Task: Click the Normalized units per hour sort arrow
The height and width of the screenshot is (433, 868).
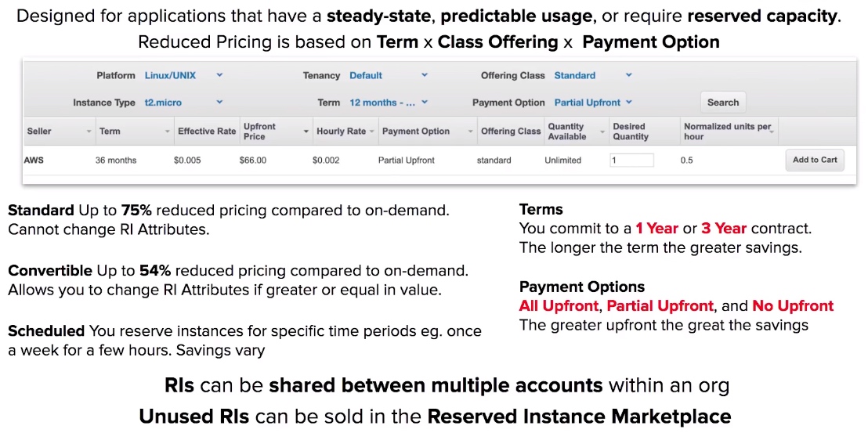Action: (x=771, y=132)
